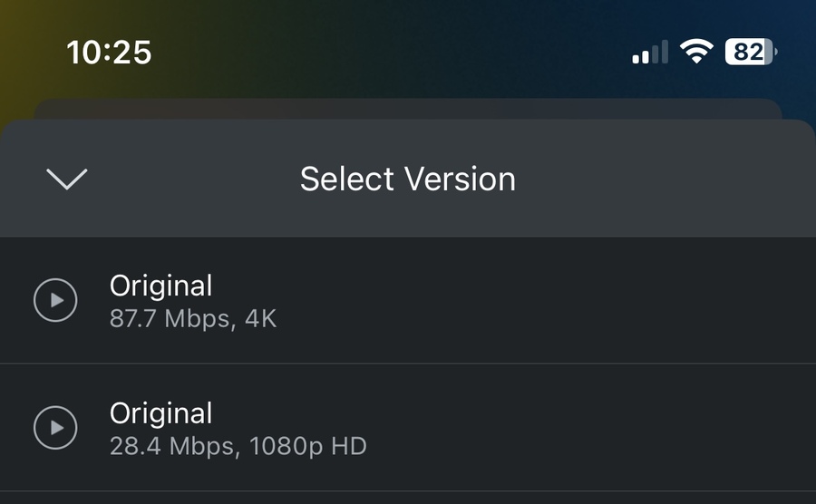This screenshot has width=816, height=504.
Task: Tap the Select Version header title
Action: [x=407, y=179]
